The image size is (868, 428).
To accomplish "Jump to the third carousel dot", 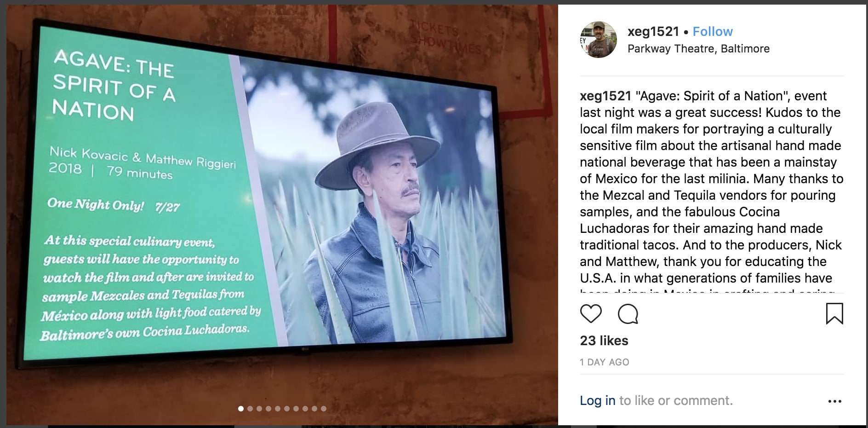I will coord(259,409).
